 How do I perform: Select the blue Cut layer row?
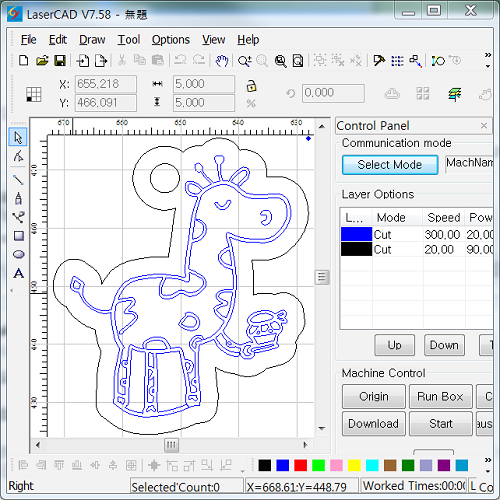(x=417, y=234)
